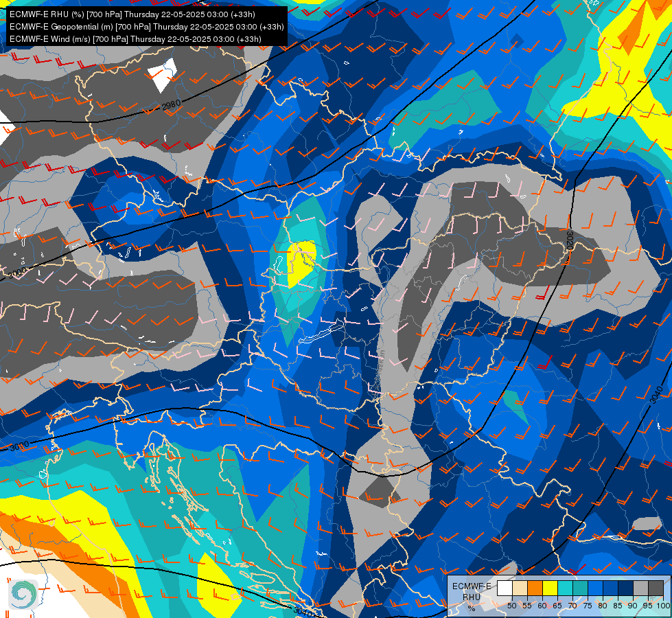Click the light gray 90–95% legend swatch

point(640,588)
